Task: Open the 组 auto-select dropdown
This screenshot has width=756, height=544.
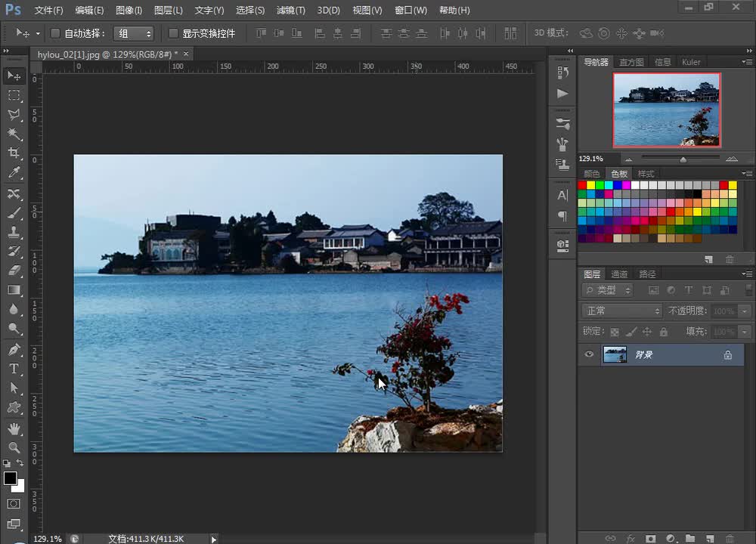Action: pos(133,33)
